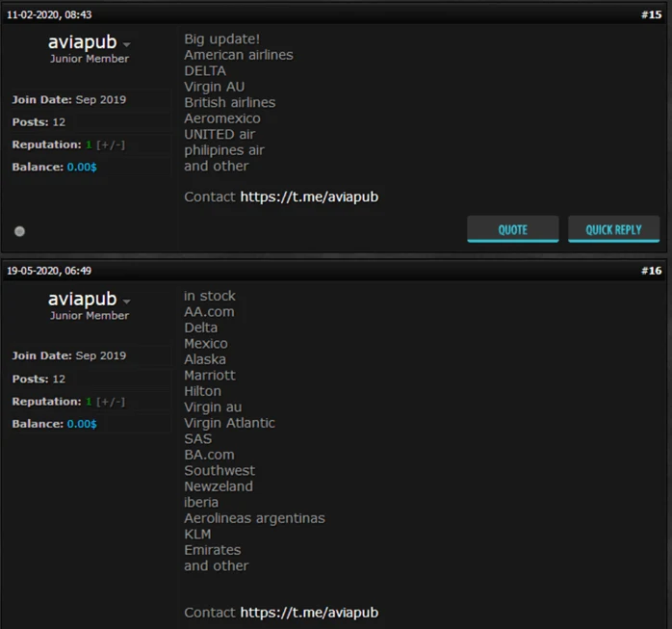
Task: Open aviapub username dropdown in post #15
Action: point(126,44)
